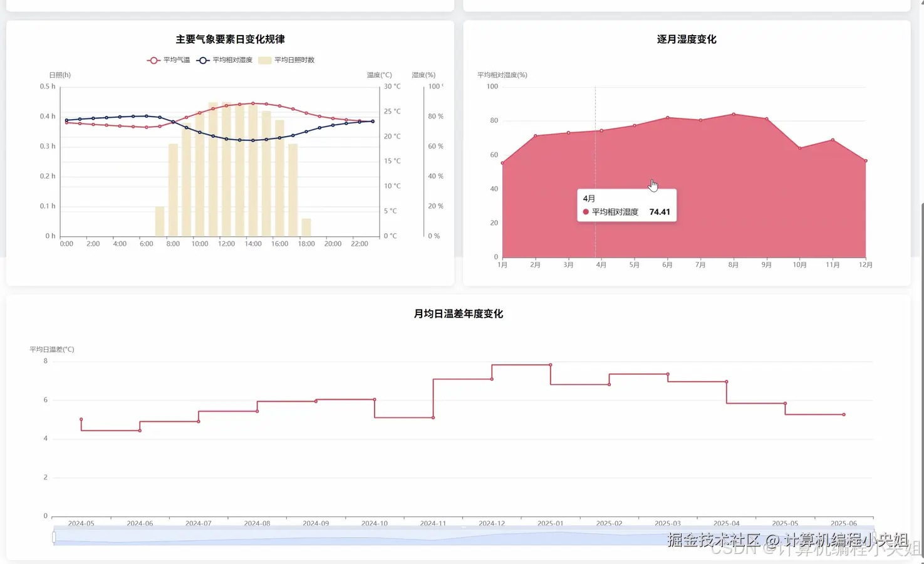Click the 0.5 h sunshine axis label
The width and height of the screenshot is (924, 564).
(48, 86)
